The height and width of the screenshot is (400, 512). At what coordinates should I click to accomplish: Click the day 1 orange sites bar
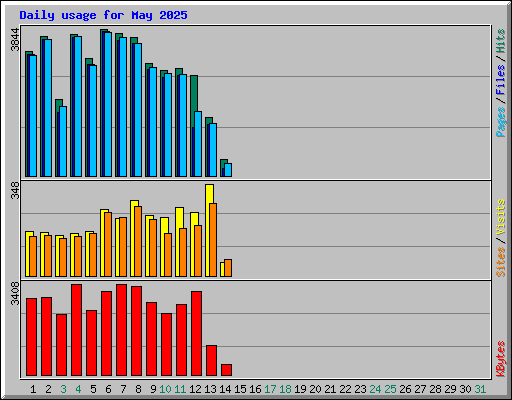(33, 256)
